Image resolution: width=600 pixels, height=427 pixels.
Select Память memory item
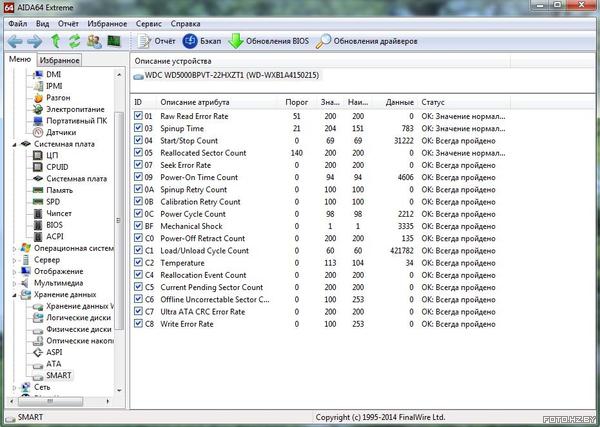coord(59,190)
